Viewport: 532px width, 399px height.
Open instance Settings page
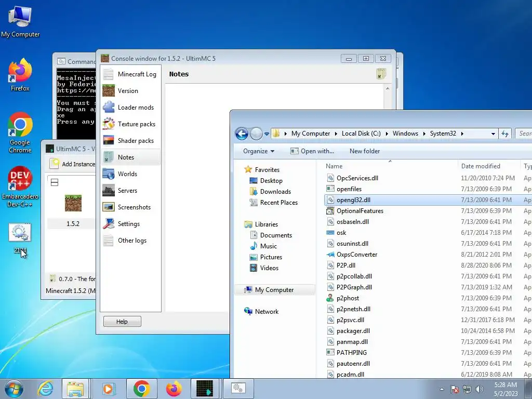click(130, 223)
